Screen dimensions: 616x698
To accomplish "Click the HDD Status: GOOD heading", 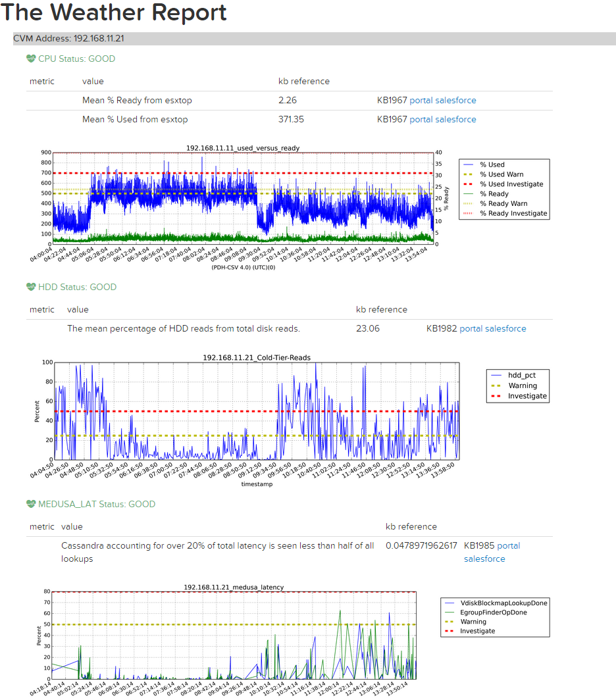I will (78, 287).
